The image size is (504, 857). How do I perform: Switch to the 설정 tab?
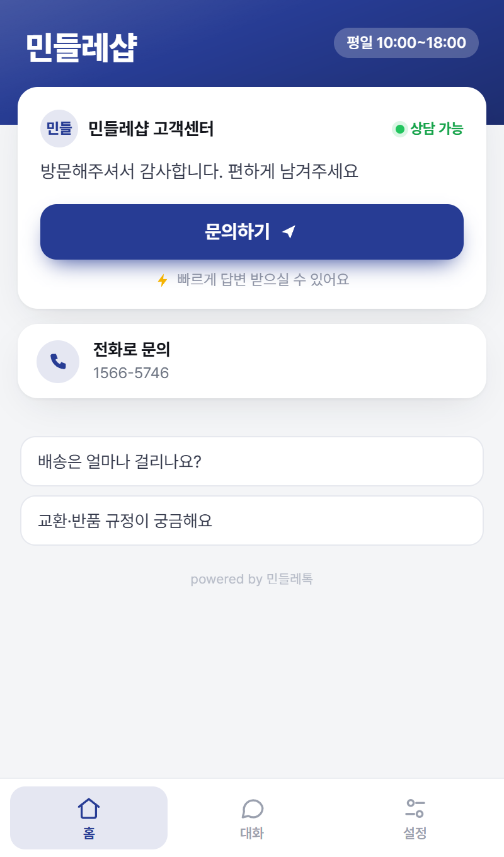point(415,818)
